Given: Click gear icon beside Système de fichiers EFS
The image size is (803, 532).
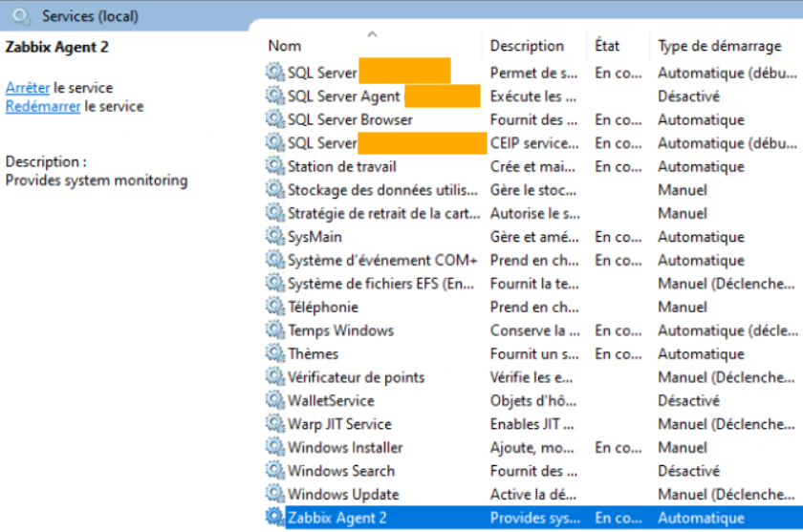Looking at the screenshot, I should pos(275,284).
